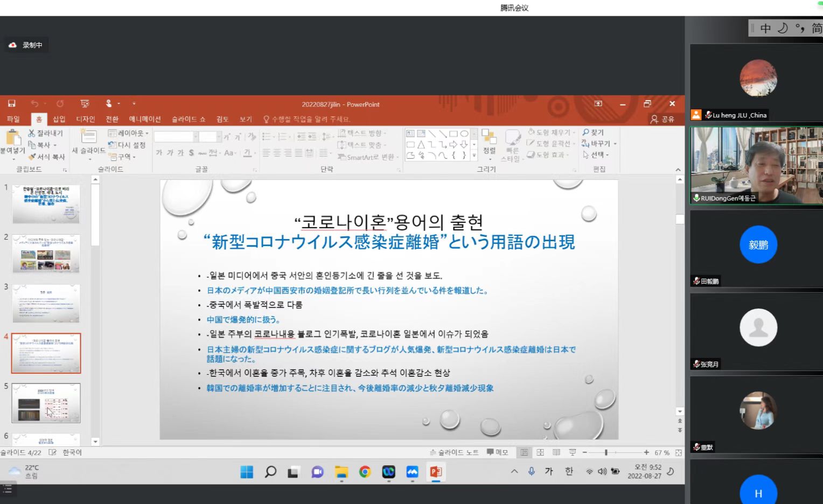The image size is (823, 504).
Task: Click the Save icon in quick access toolbar
Action: click(x=11, y=104)
